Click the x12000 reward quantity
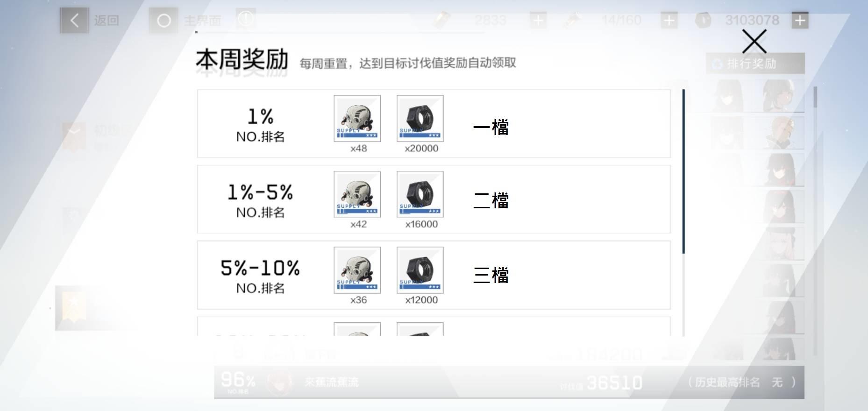Image resolution: width=868 pixels, height=411 pixels. click(x=421, y=300)
